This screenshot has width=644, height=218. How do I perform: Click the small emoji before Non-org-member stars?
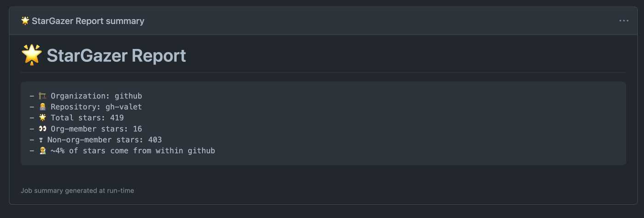[41, 140]
